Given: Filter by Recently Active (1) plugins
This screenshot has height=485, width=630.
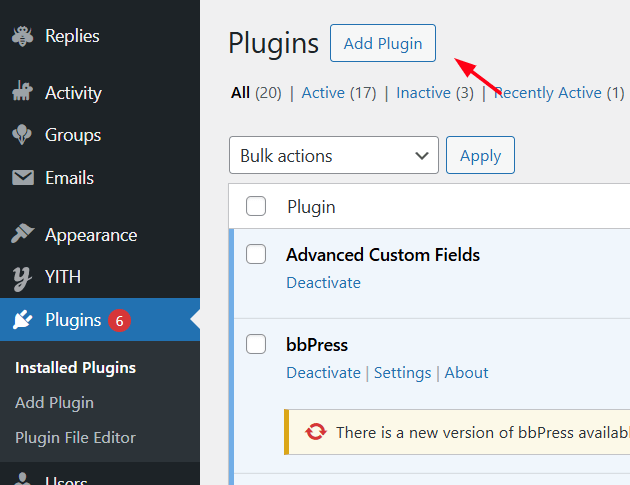Looking at the screenshot, I should click(559, 93).
